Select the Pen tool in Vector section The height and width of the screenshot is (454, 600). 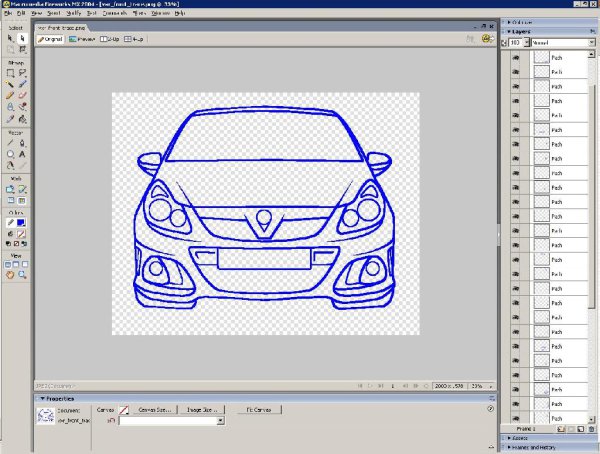(22, 143)
